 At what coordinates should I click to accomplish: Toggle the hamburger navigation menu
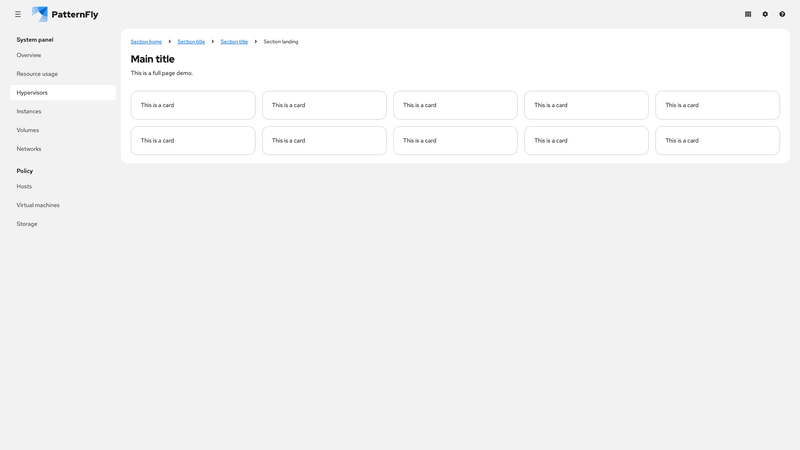click(18, 14)
